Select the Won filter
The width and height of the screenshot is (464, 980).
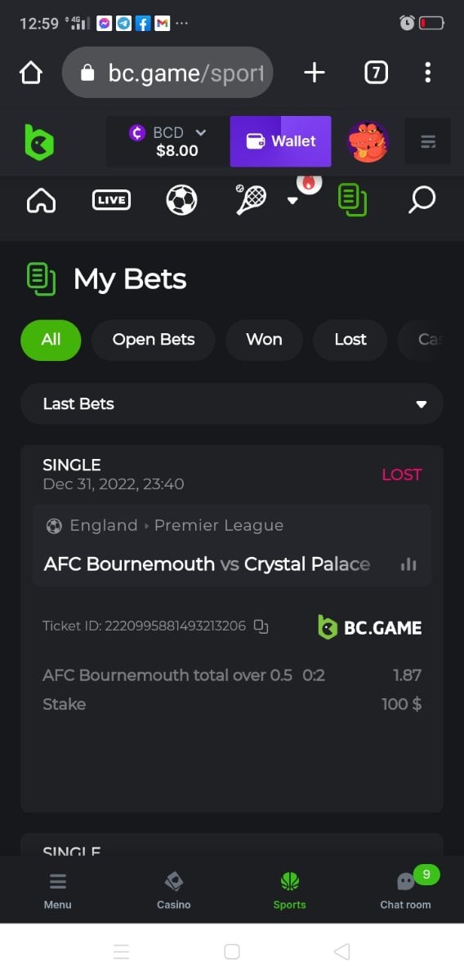point(264,340)
